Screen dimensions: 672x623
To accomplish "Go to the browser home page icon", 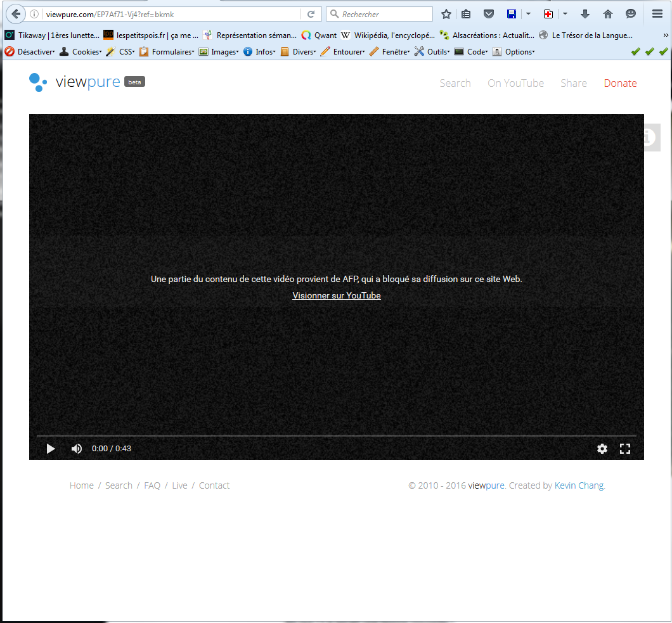I will pyautogui.click(x=607, y=14).
